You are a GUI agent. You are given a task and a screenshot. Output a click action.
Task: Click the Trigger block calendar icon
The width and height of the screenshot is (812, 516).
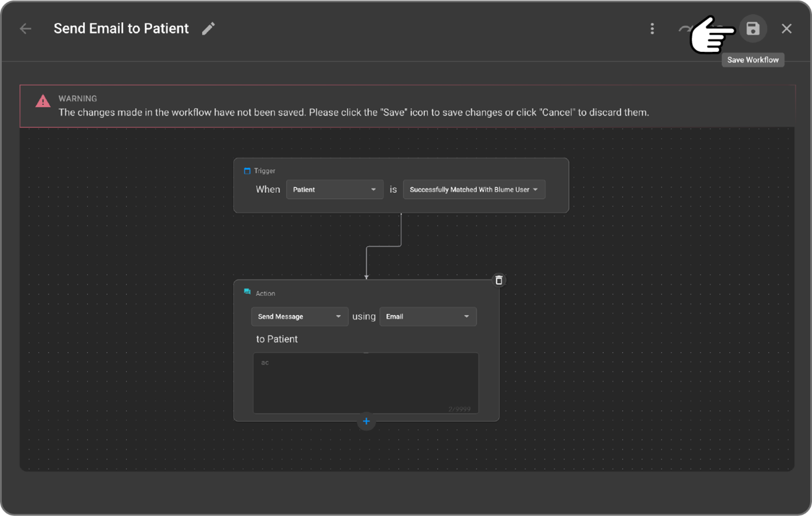(x=247, y=171)
